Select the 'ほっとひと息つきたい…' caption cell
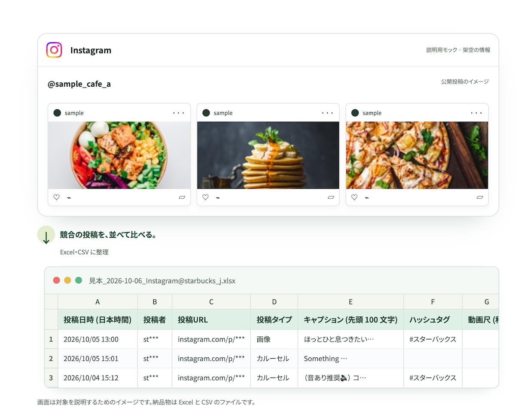524x420 pixels. pyautogui.click(x=350, y=339)
